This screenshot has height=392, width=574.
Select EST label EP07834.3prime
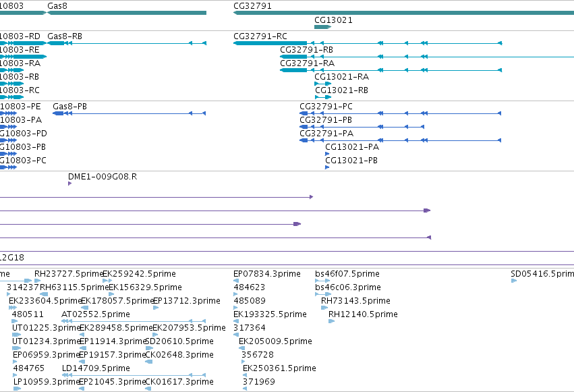pyautogui.click(x=267, y=274)
